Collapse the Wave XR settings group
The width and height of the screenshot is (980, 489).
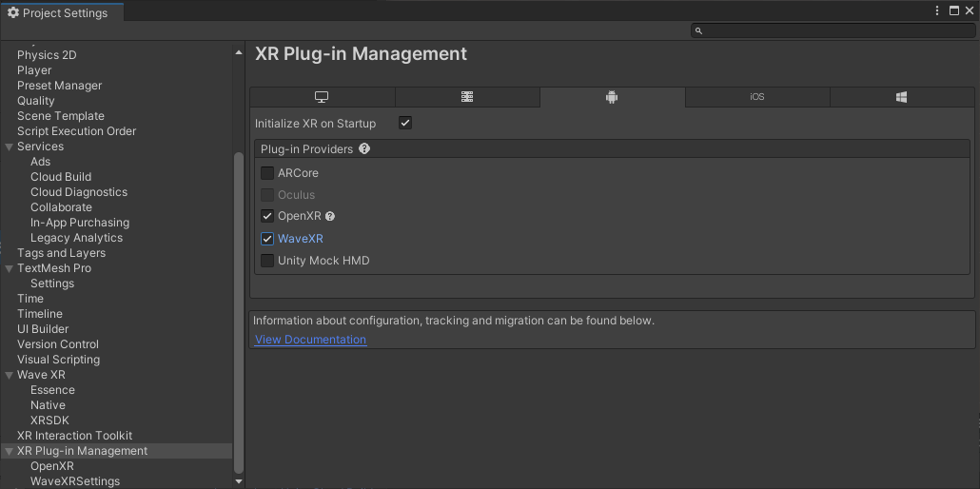tap(9, 375)
